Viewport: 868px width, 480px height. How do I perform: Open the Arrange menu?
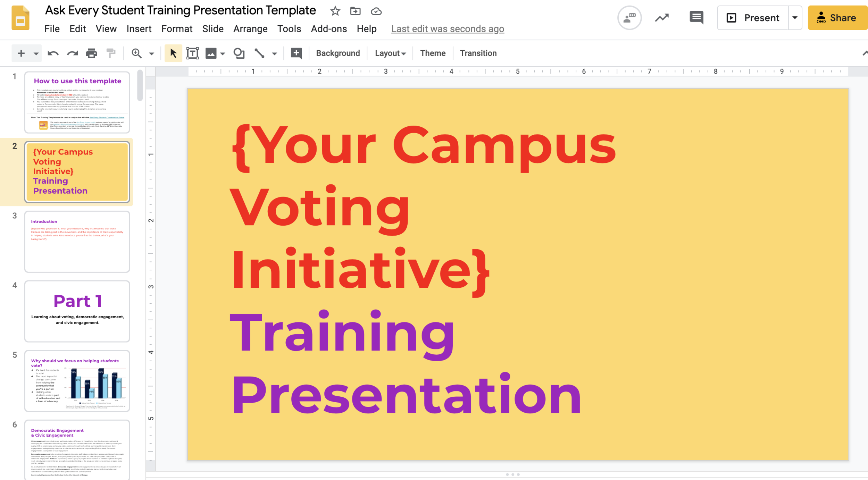click(x=250, y=29)
